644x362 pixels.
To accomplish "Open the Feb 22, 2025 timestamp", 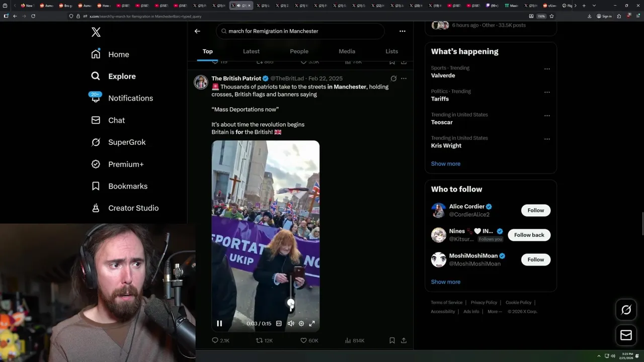I will [326, 78].
